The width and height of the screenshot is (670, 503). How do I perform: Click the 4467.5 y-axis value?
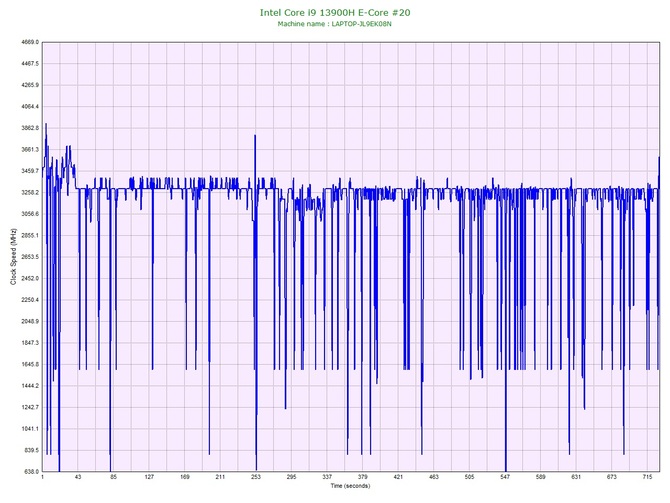click(x=30, y=64)
